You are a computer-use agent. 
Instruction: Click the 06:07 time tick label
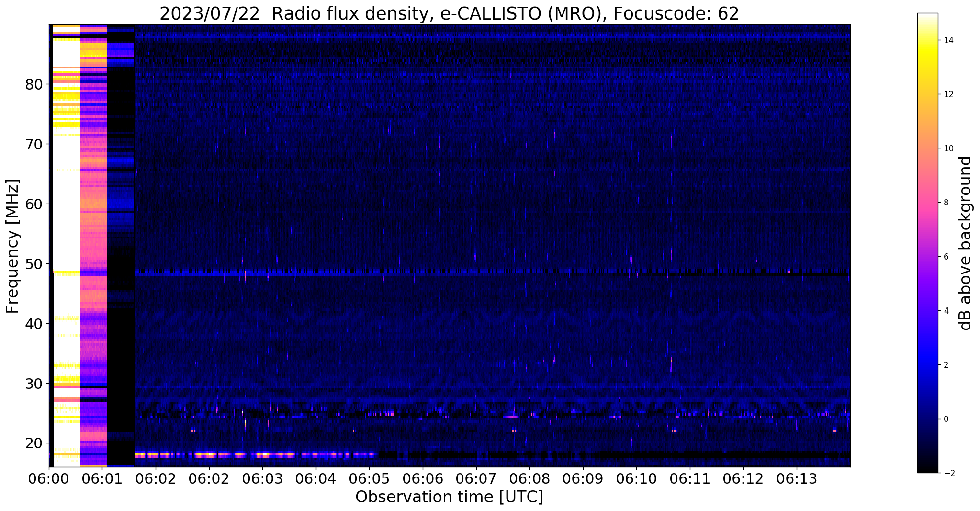pos(476,479)
